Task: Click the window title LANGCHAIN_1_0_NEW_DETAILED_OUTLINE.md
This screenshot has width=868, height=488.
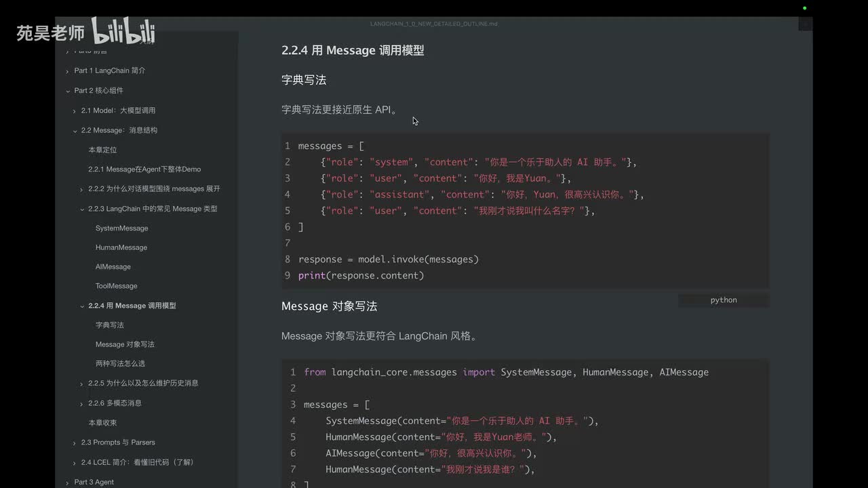Action: 434,24
